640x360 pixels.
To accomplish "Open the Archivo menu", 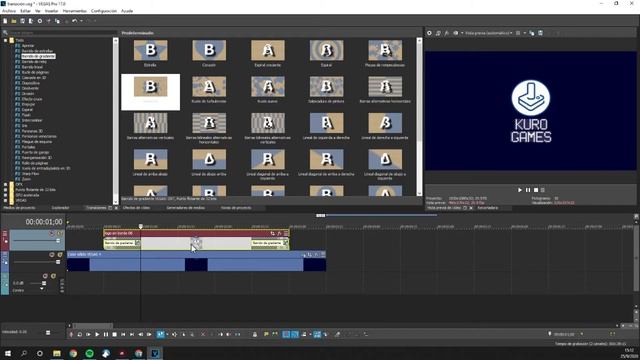I will tap(9, 11).
